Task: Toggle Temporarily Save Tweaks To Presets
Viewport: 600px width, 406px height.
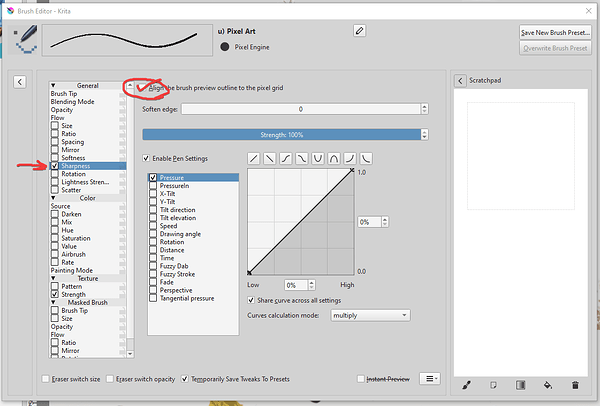Action: click(185, 379)
